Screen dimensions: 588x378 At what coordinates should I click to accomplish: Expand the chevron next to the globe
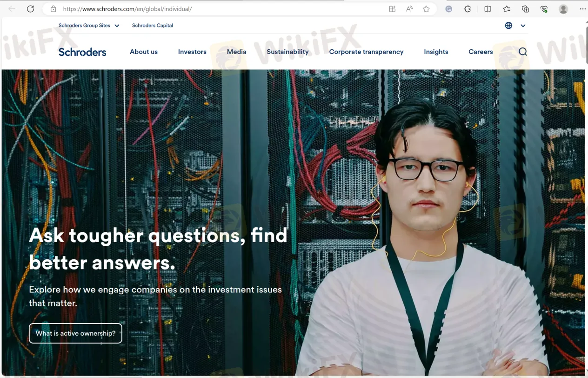(523, 26)
